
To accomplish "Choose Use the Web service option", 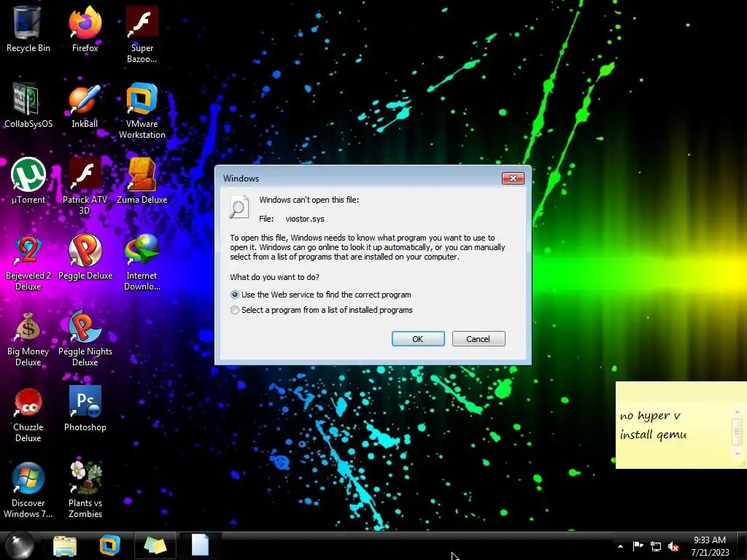I will (321, 295).
